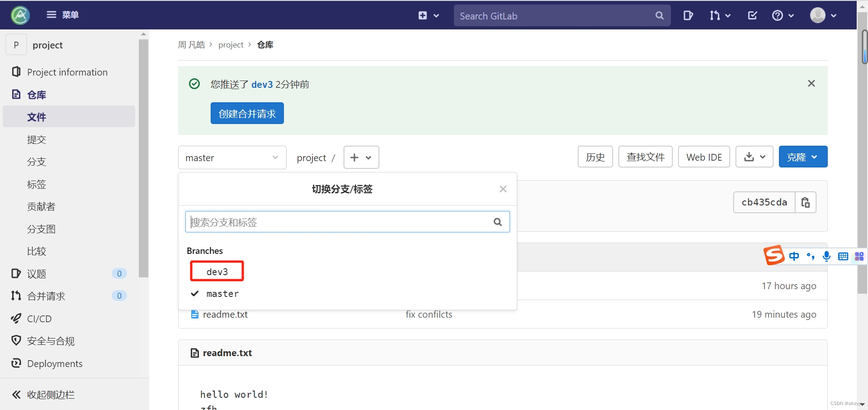Open the dev3 branch link
Screen dimensions: 868x410
tap(217, 272)
